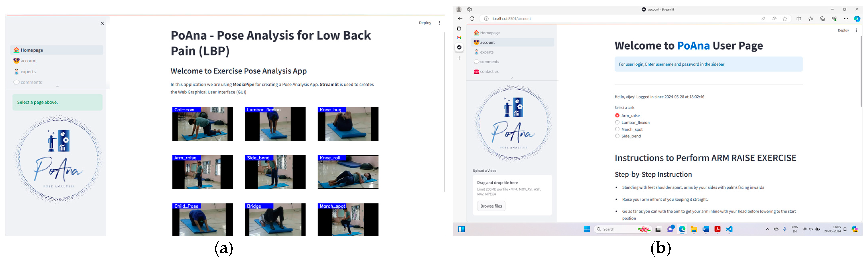Viewport: 868px width, 259px height.
Task: Show hidden system tray icons chevron
Action: [x=767, y=229]
